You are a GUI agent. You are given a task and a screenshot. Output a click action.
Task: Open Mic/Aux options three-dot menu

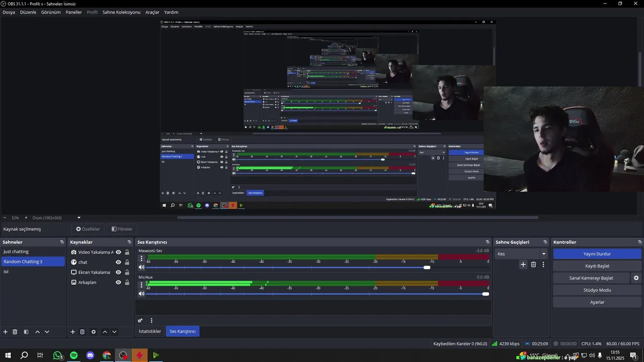[x=141, y=285]
